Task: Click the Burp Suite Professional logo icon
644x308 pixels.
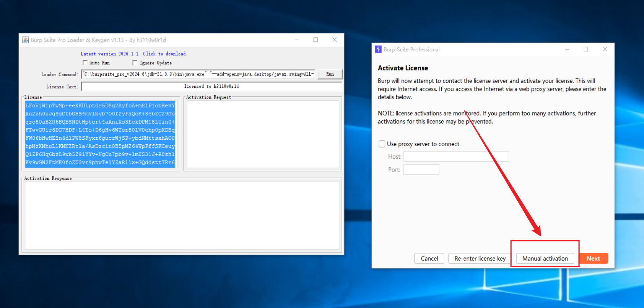Action: (378, 49)
